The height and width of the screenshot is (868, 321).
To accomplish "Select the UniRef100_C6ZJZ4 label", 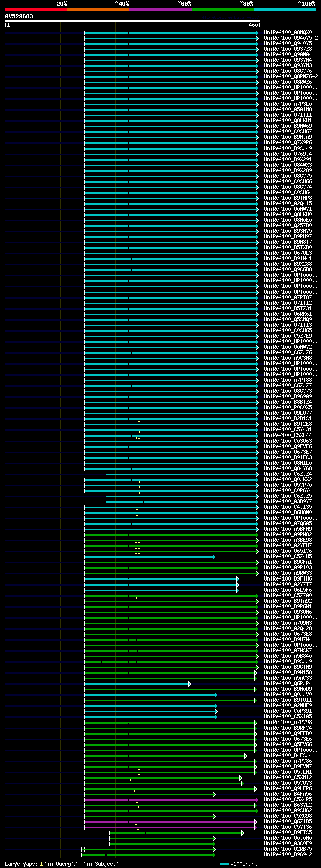I will [x=287, y=474].
